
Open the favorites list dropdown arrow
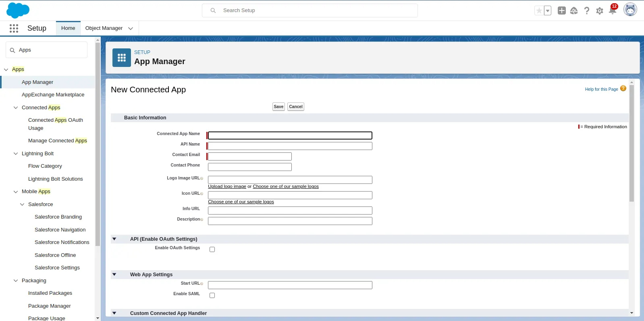coord(548,11)
